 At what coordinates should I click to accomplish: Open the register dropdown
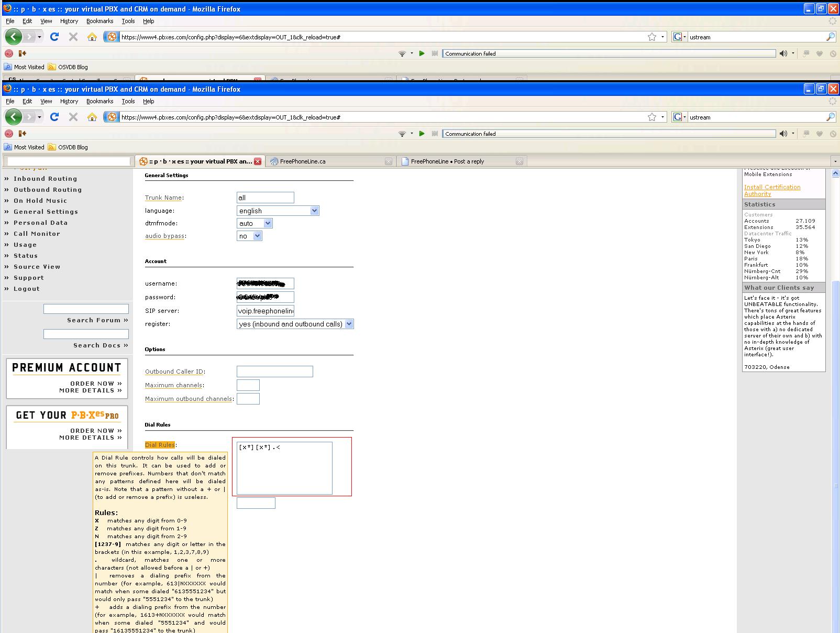(x=295, y=324)
